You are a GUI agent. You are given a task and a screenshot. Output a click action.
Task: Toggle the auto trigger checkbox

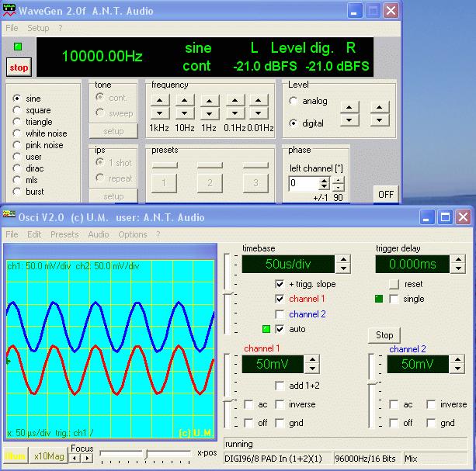coord(280,329)
